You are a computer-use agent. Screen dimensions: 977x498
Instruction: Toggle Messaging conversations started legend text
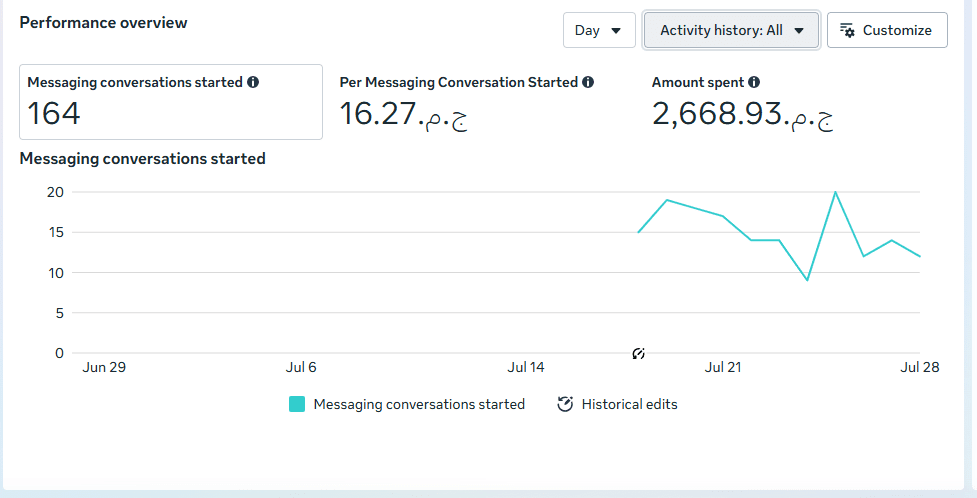(x=419, y=404)
